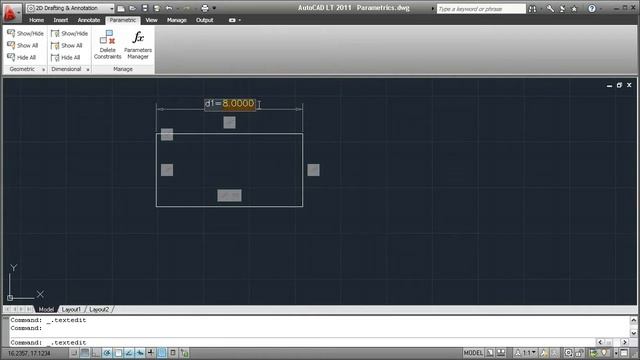
Task: Click the Undo arrow icon
Action: click(x=169, y=8)
